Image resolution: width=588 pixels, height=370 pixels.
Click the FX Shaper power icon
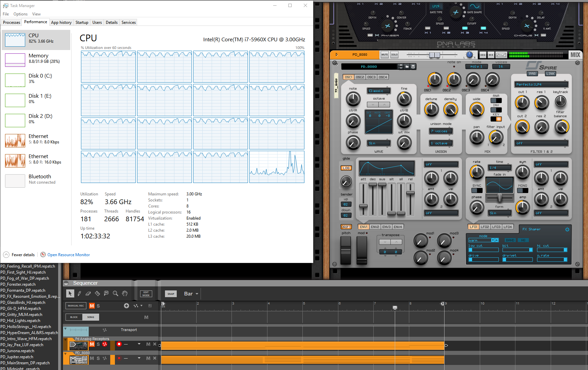567,229
